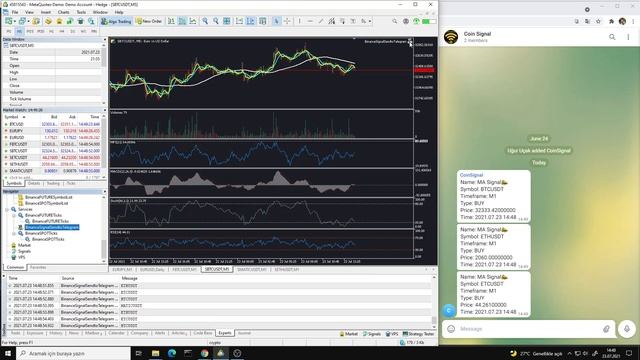
Task: Open the MetaTrader toolbar search icon
Action: [395, 21]
